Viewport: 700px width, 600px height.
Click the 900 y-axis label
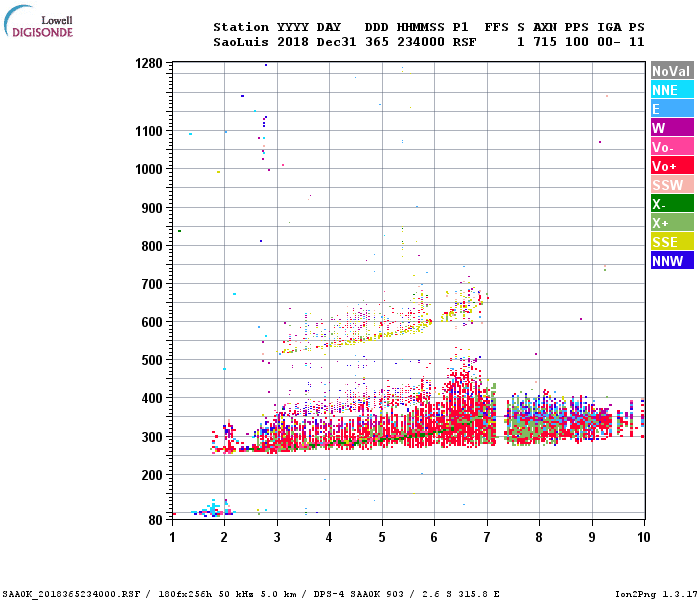coord(152,208)
